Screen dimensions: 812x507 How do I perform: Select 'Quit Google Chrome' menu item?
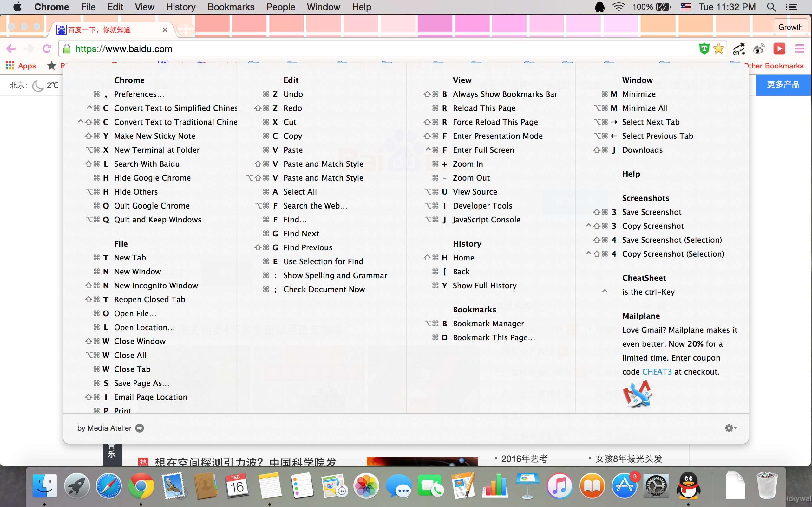click(151, 205)
